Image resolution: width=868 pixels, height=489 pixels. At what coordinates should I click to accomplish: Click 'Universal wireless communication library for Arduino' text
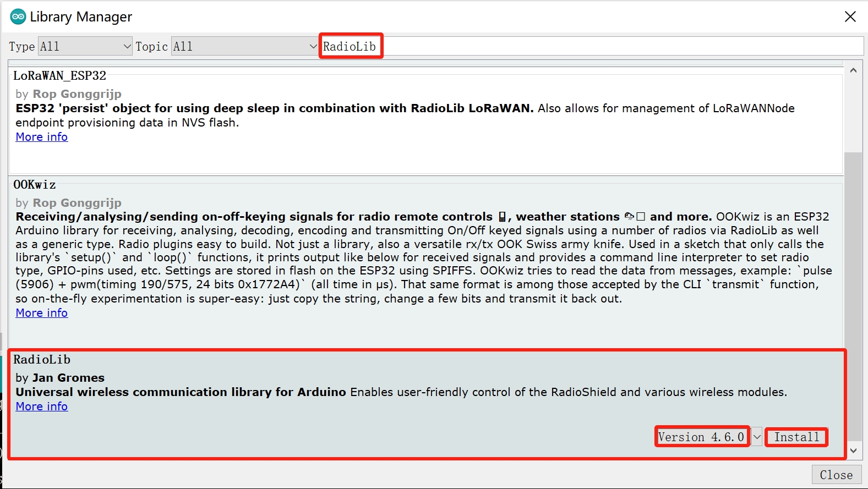click(x=181, y=392)
